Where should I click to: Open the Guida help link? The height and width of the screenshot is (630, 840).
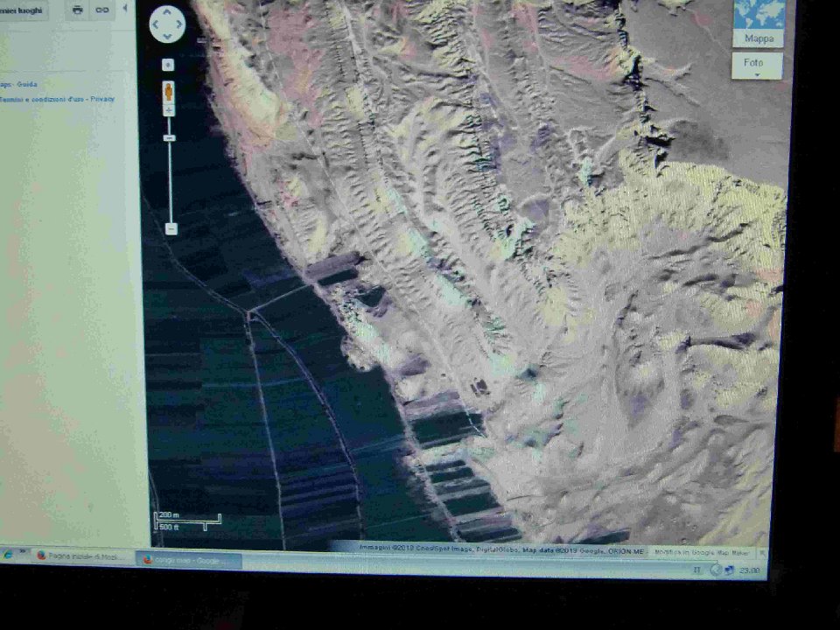[27, 84]
